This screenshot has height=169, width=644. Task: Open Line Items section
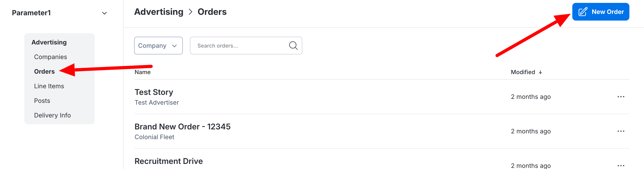click(x=49, y=86)
